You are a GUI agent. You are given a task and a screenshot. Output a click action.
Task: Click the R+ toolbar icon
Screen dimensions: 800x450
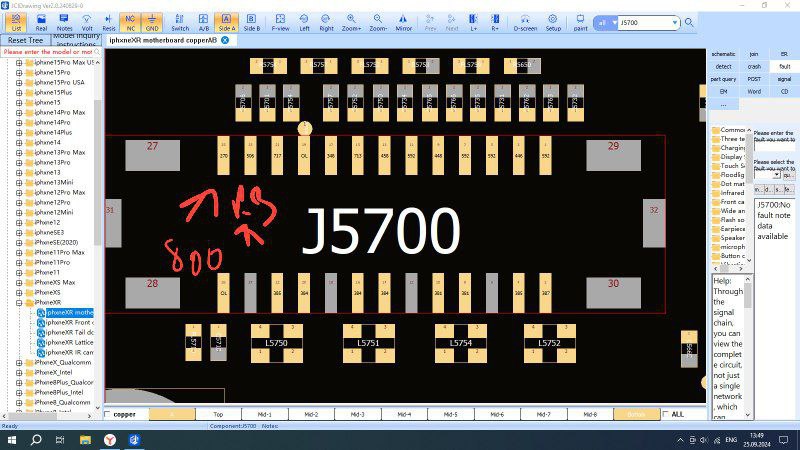coord(495,22)
